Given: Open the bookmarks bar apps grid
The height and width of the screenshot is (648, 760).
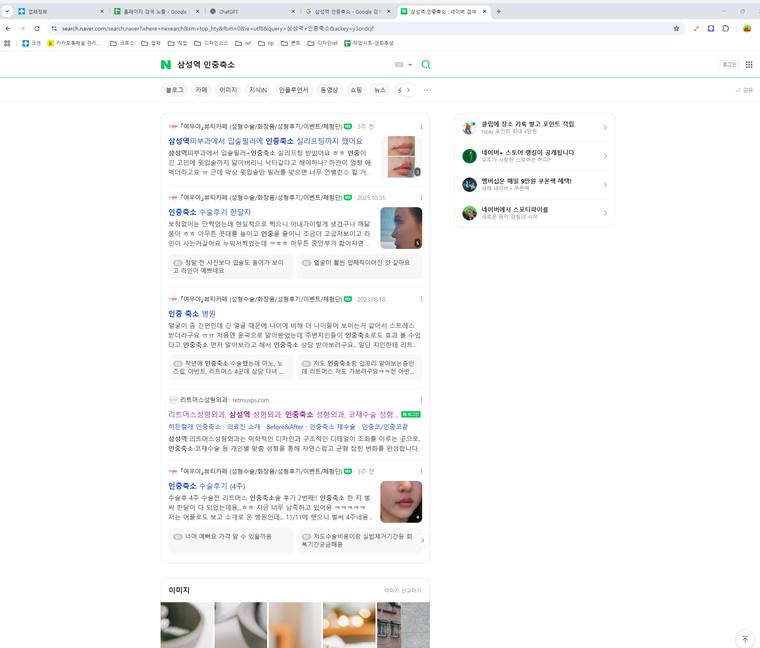Looking at the screenshot, I should (x=7, y=43).
